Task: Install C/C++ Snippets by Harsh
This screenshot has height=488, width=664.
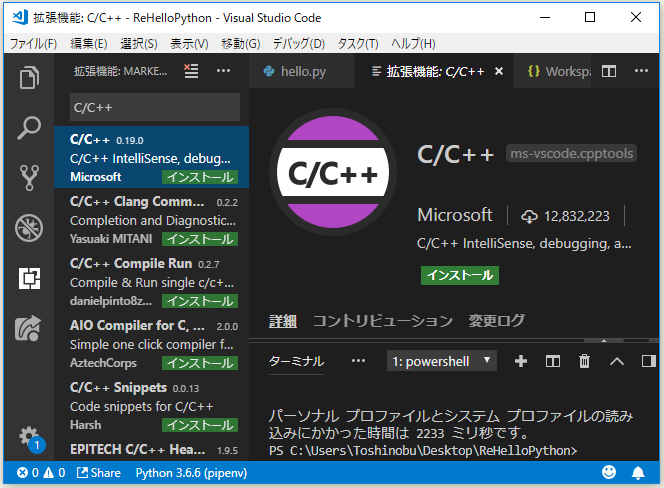Action: (x=200, y=425)
